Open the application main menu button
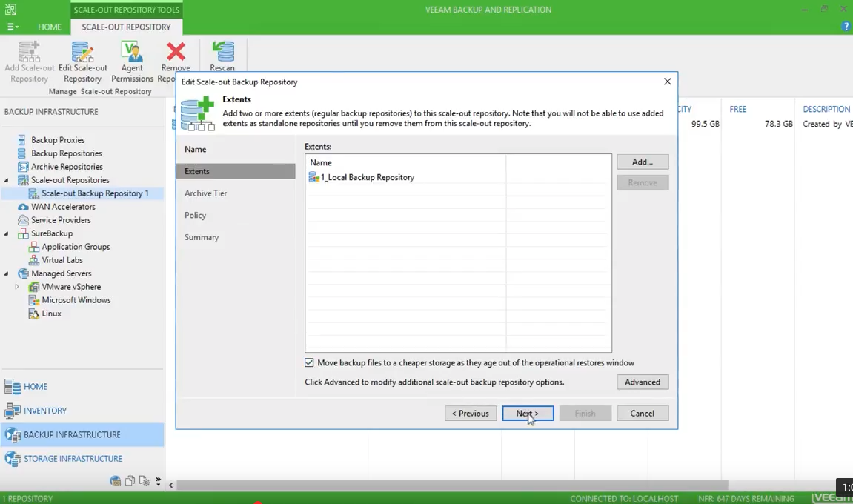 pos(13,27)
